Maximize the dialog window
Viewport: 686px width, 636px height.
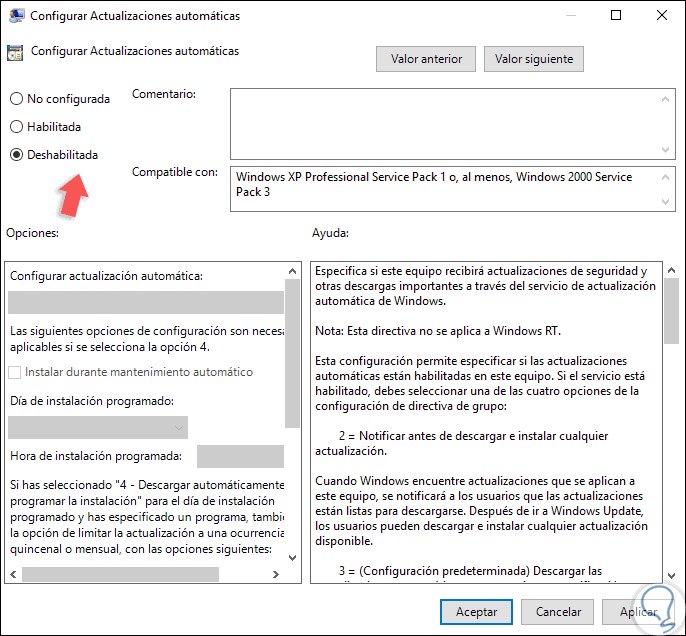click(x=616, y=15)
